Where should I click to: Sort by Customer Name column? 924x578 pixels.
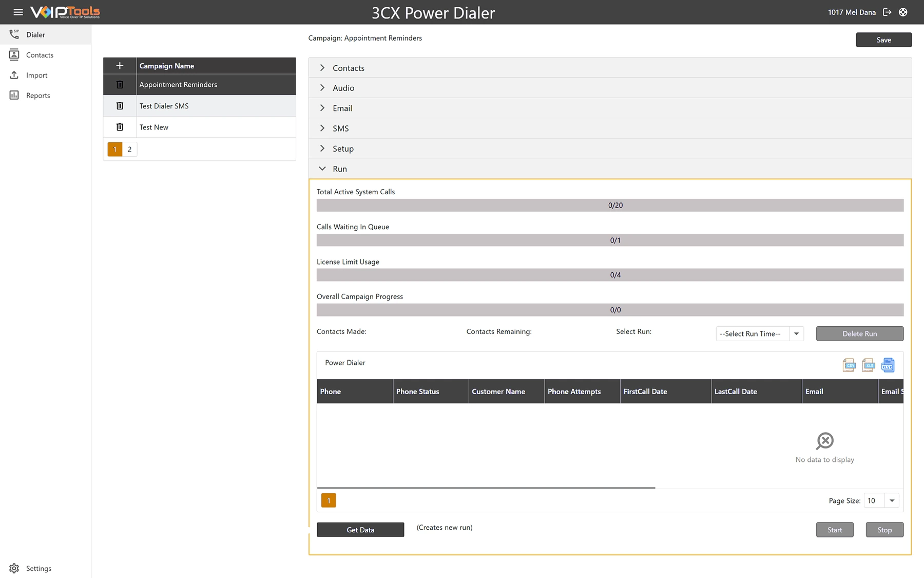[x=507, y=391]
